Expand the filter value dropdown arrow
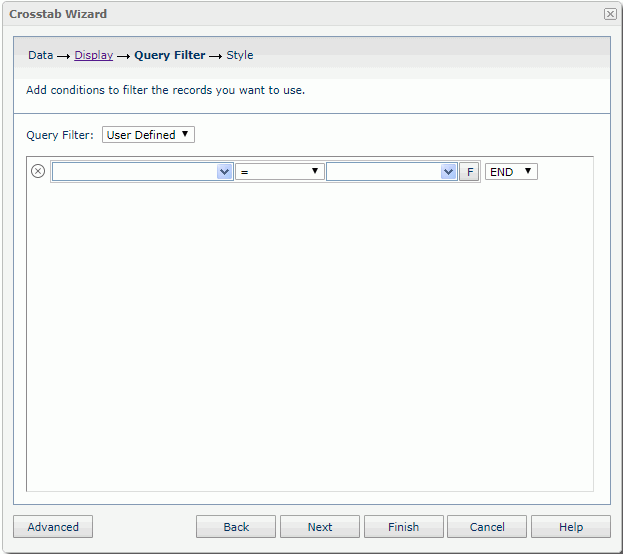Screen dimensions: 623x554 448,172
